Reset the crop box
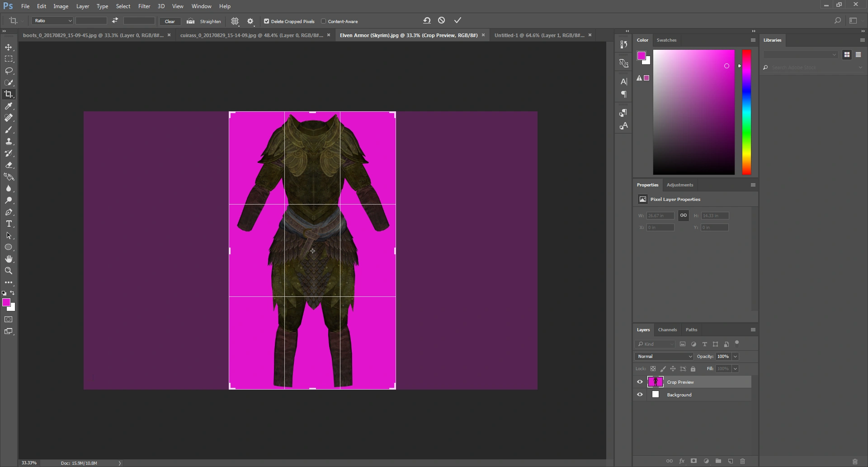Viewport: 868px width, 467px height. [427, 20]
